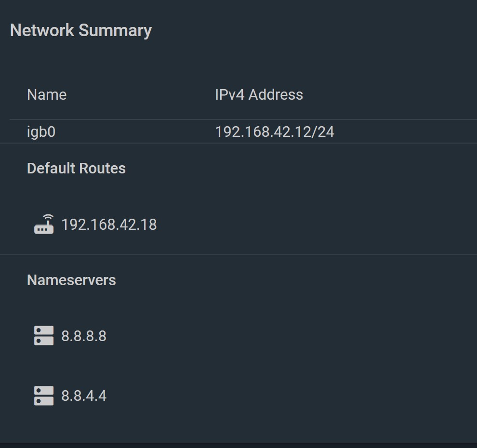Click the word Summary in the title
The width and height of the screenshot is (477, 448).
pos(115,30)
